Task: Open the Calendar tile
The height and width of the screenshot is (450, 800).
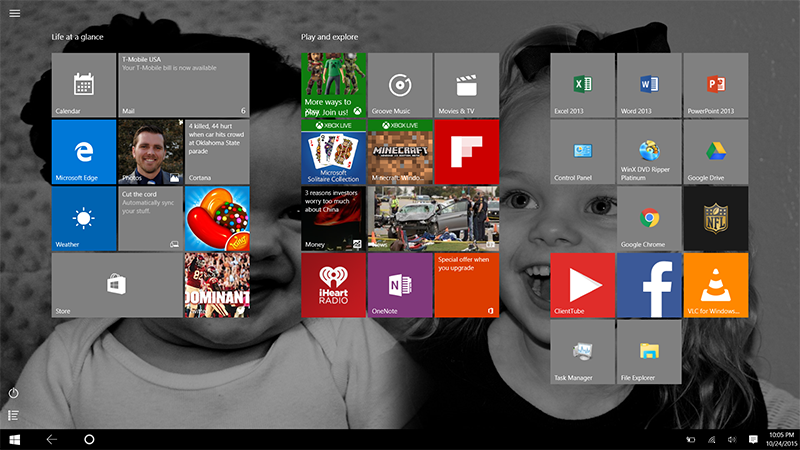Action: point(84,85)
